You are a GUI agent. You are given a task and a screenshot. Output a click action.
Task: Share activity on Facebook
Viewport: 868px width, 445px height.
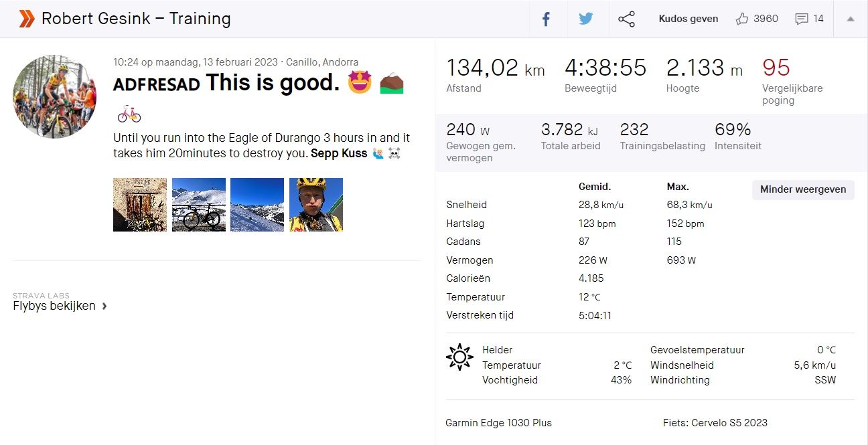point(546,19)
